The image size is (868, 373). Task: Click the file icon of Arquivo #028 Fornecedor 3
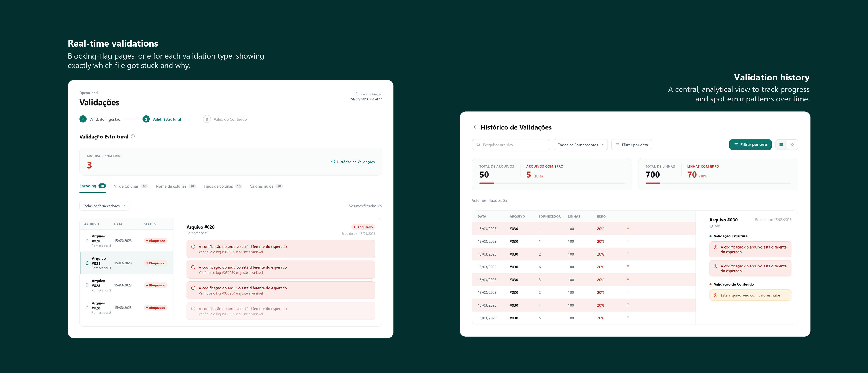click(x=87, y=241)
